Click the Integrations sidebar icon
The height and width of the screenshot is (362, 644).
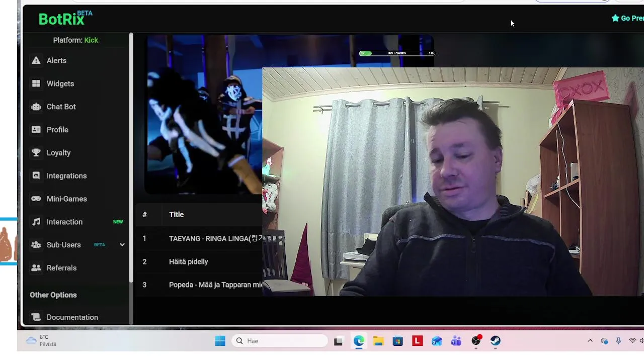(x=36, y=176)
